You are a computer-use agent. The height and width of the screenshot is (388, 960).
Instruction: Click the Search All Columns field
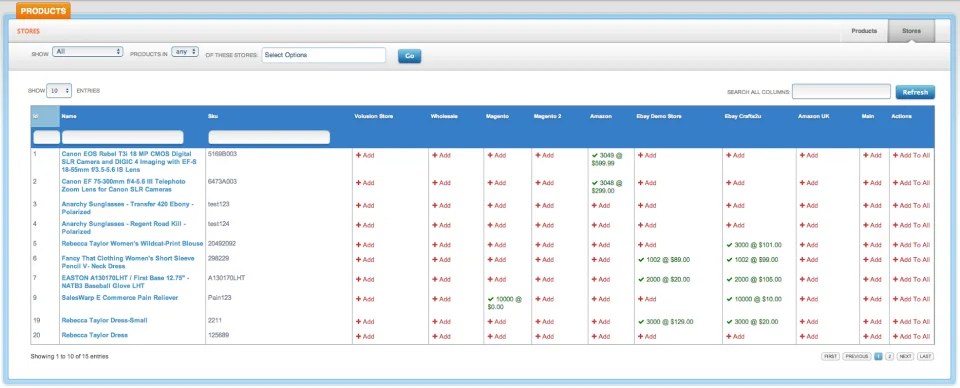click(x=841, y=92)
